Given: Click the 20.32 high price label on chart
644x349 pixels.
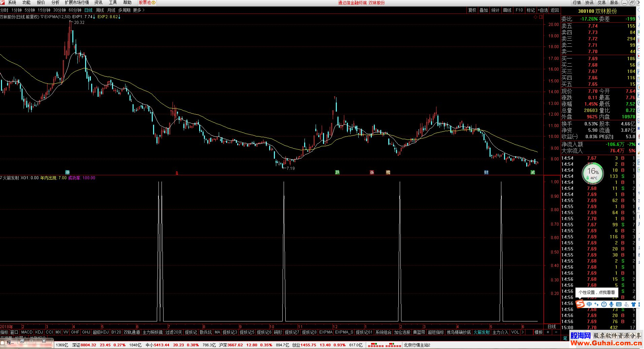Looking at the screenshot, I should point(79,23).
